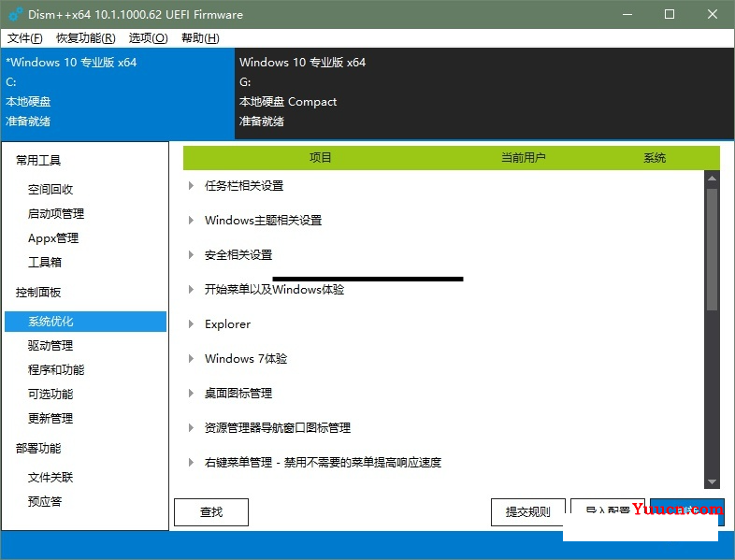Open the 帮助(H) menu
The width and height of the screenshot is (735, 560).
[200, 38]
